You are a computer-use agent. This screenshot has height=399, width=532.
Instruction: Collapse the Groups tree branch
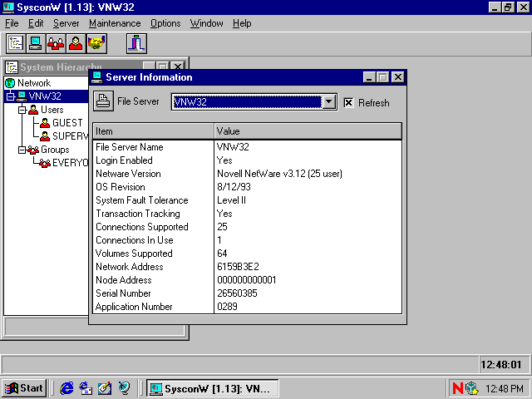pyautogui.click(x=22, y=150)
